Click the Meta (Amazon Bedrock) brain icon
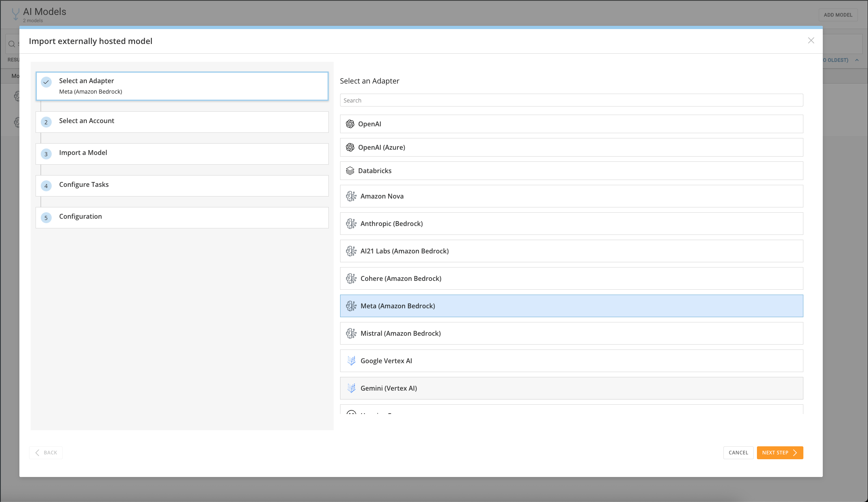Screen dimensions: 868x502 pos(351,306)
